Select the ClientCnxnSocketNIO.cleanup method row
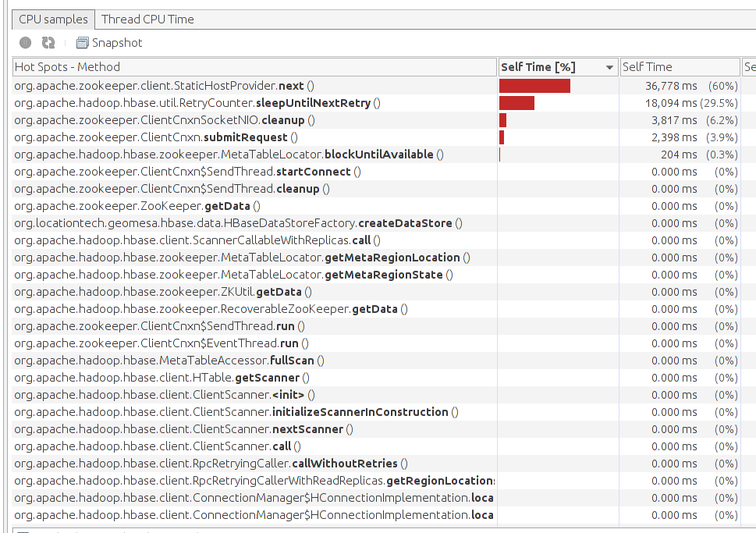 (165, 120)
